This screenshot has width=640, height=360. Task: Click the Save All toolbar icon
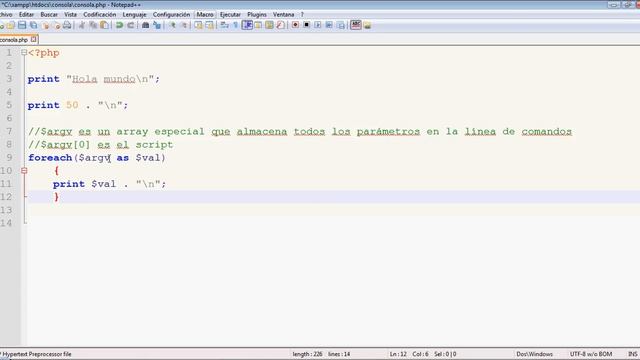(33, 25)
